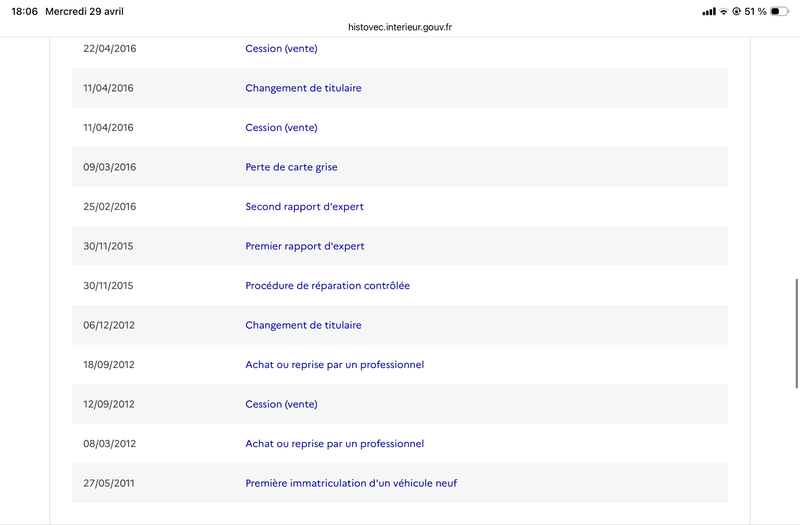This screenshot has height=525, width=800.
Task: Open Premier rapport d'expert entry
Action: pos(305,246)
